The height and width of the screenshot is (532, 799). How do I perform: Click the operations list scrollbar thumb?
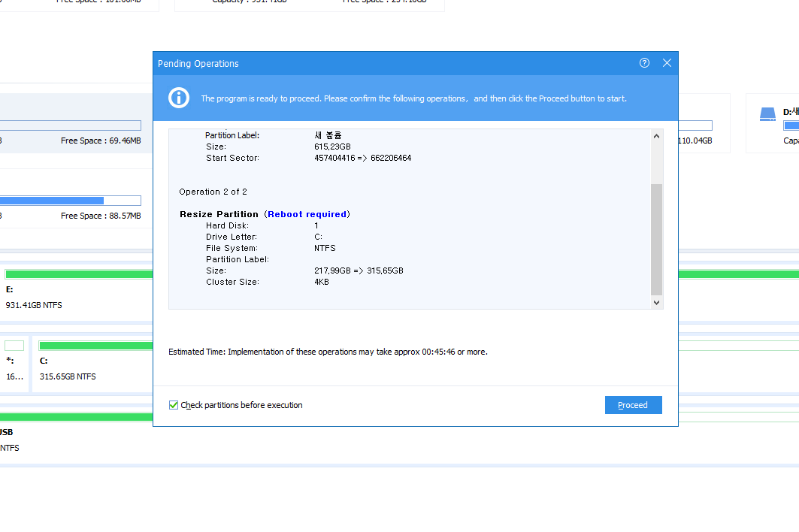point(656,240)
